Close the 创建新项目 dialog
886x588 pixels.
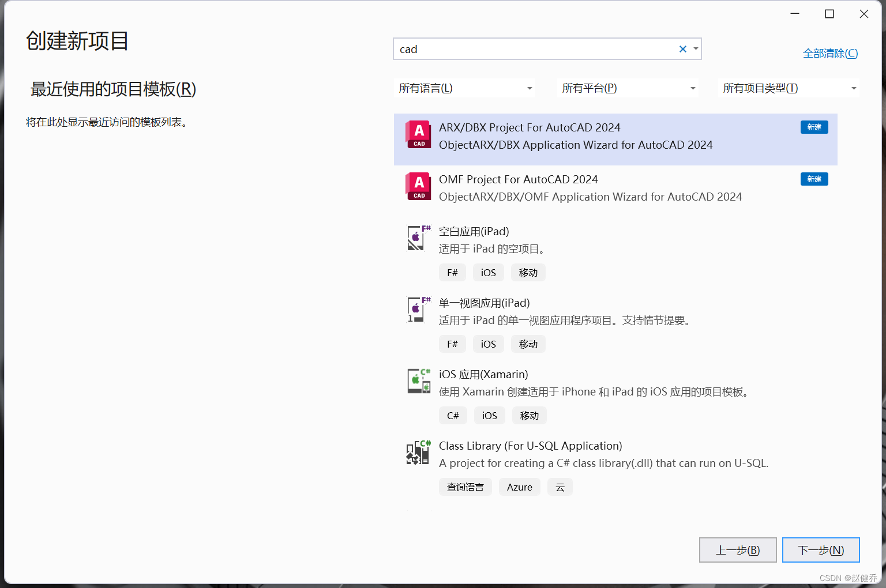tap(864, 14)
